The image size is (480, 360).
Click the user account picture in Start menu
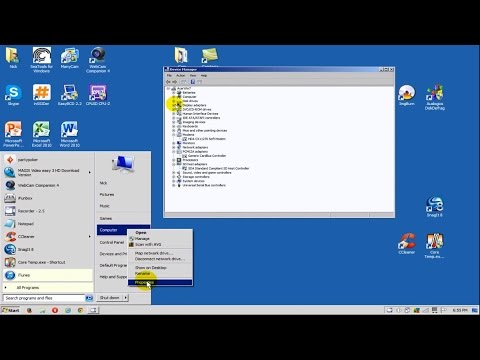point(123,165)
